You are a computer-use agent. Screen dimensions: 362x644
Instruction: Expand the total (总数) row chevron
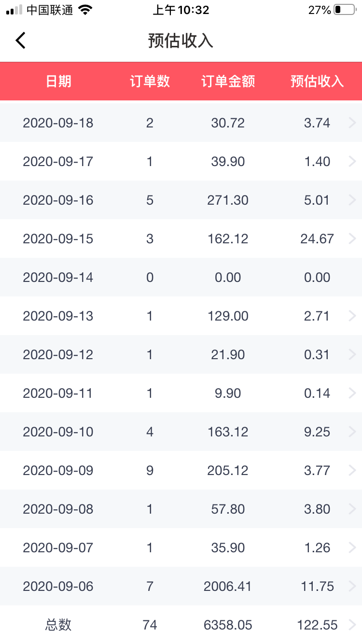pos(352,625)
